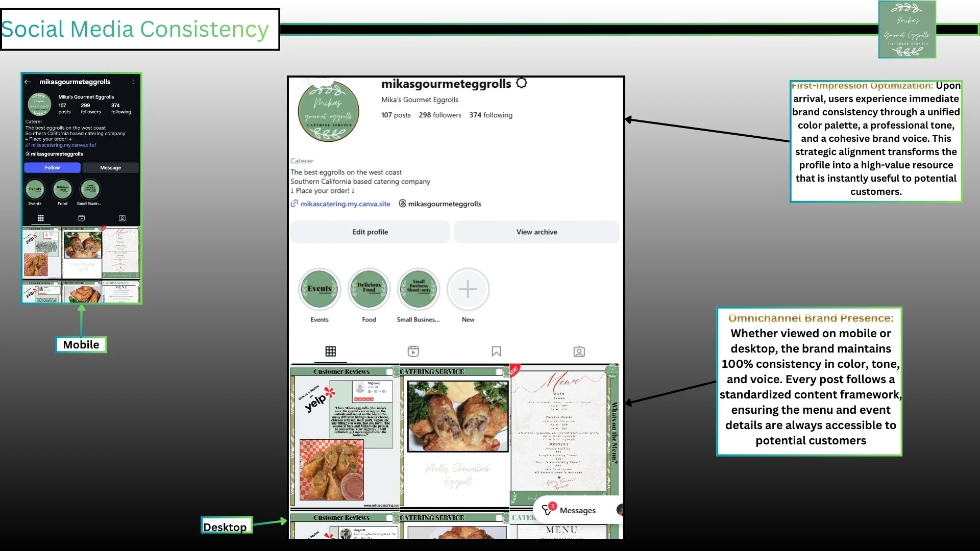Select the desktop posts grid view
Screen dimensions: 980x551
tap(330, 352)
